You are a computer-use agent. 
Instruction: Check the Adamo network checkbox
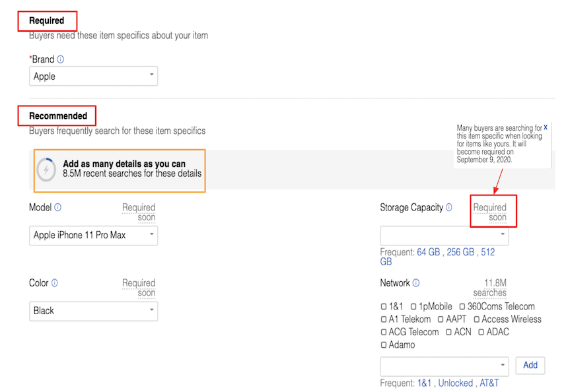384,345
